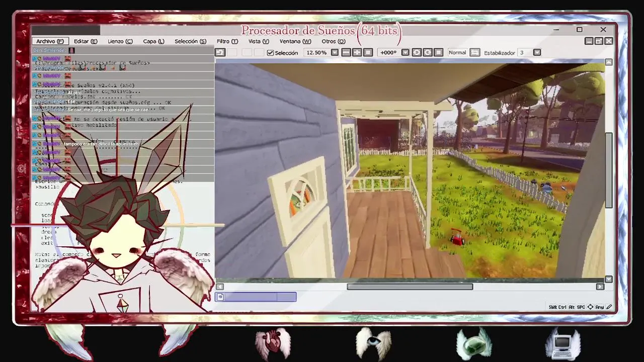This screenshot has width=644, height=362.
Task: Toggle the SPC modifier indicator
Action: (581, 307)
